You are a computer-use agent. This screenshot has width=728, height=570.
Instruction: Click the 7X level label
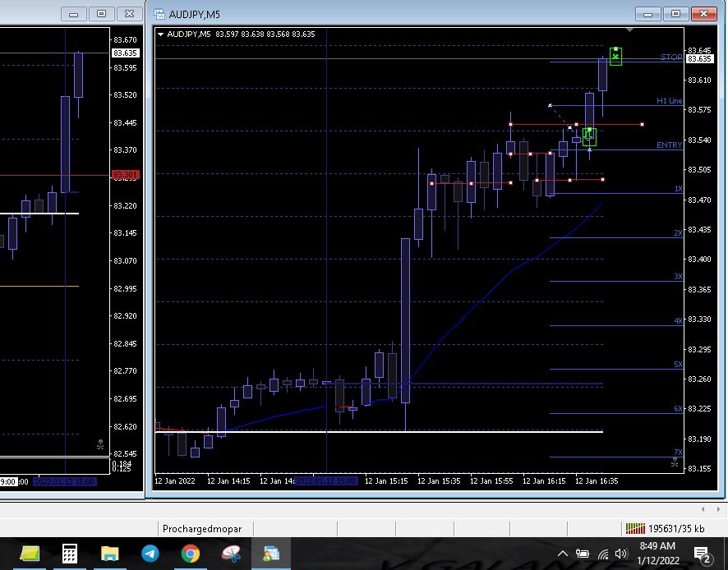coord(679,453)
